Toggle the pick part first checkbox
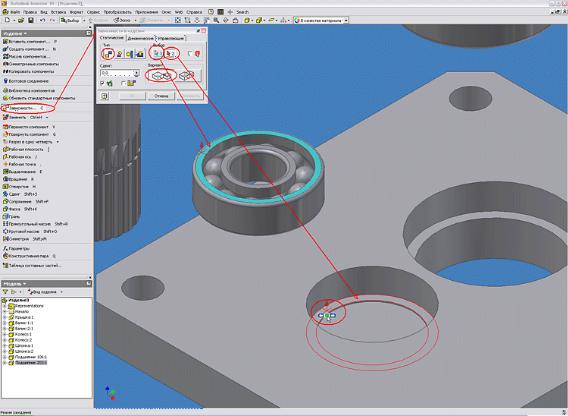This screenshot has height=416, width=568. coord(190,54)
